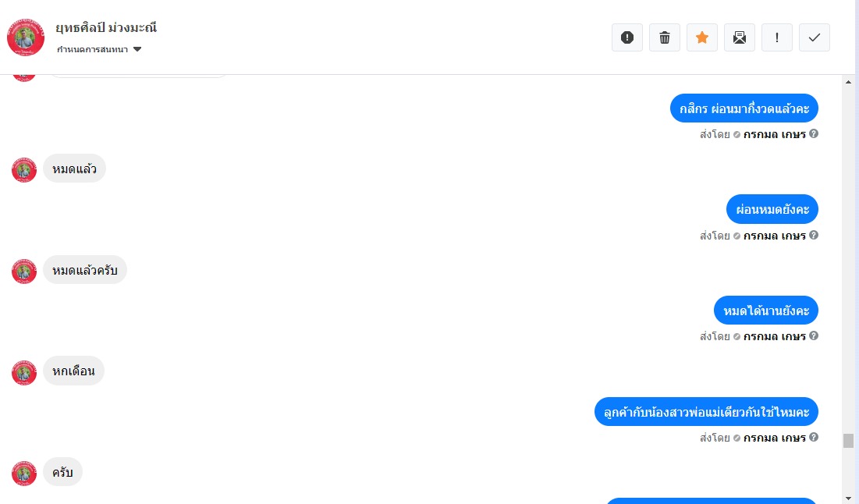Click the mark-as-unread envelope icon
Image resolution: width=859 pixels, height=504 pixels.
pyautogui.click(x=740, y=37)
